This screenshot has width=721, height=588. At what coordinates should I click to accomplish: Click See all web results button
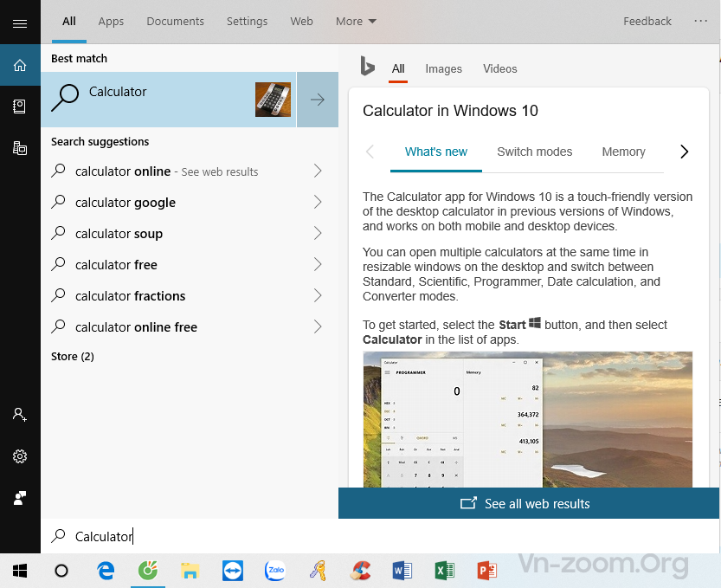(528, 503)
